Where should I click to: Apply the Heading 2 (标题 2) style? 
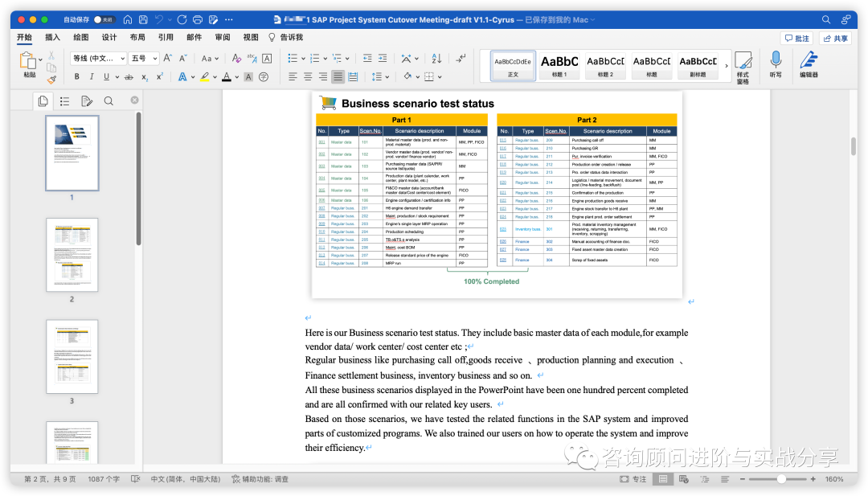(x=606, y=66)
